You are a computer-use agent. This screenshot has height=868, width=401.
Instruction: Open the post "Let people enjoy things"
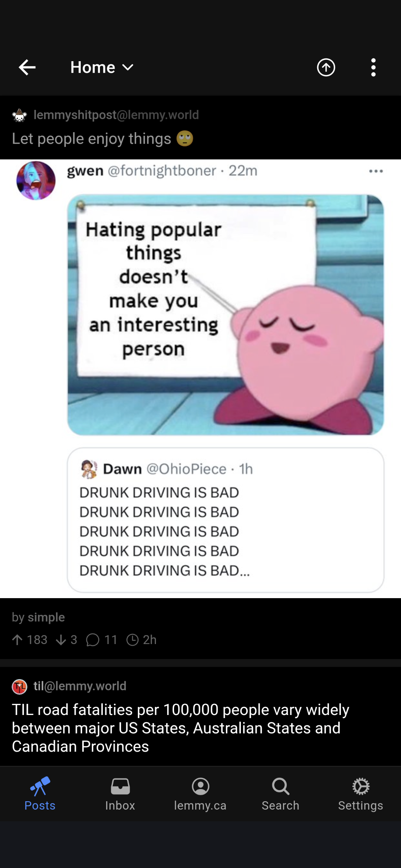[103, 139]
